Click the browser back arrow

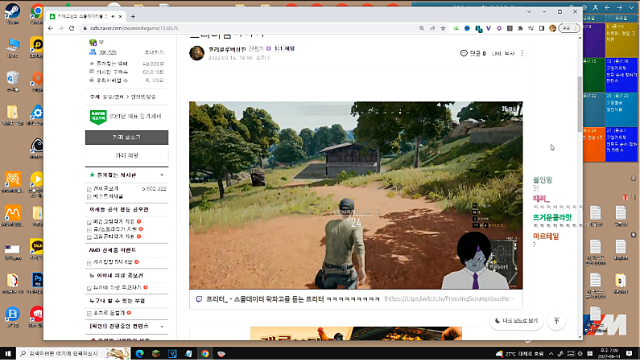51,27
